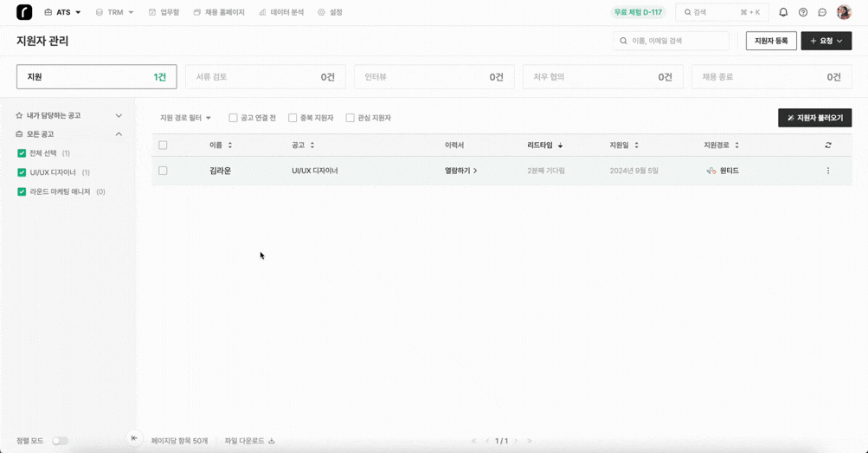Click the notification bell icon
This screenshot has height=453, width=868.
783,13
